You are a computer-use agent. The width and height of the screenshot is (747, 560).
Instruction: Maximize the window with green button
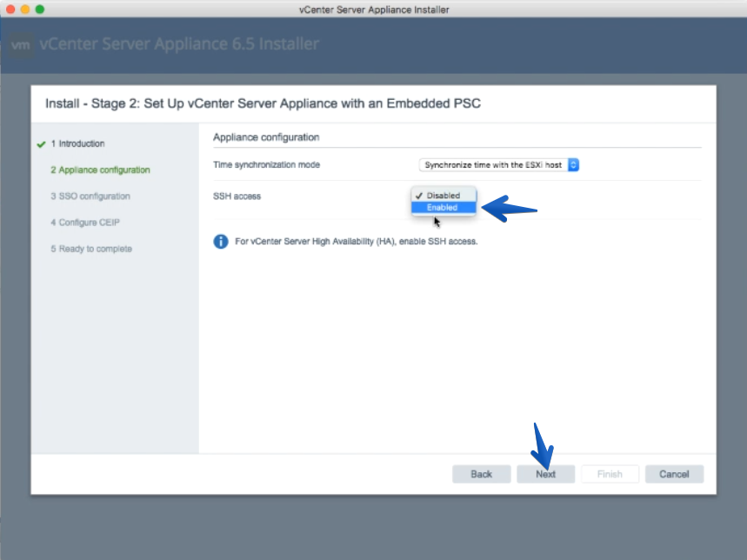(x=40, y=9)
